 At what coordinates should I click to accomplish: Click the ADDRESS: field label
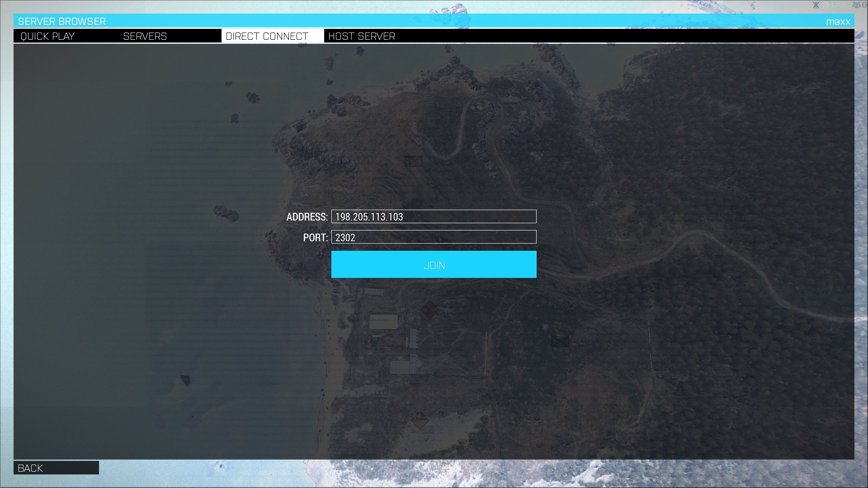307,217
